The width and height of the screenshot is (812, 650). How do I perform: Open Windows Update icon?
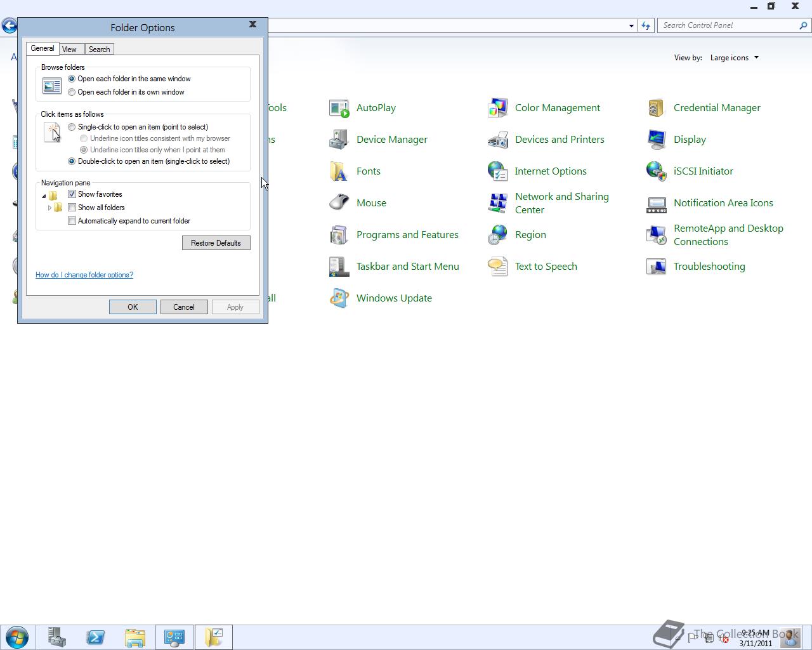(339, 298)
